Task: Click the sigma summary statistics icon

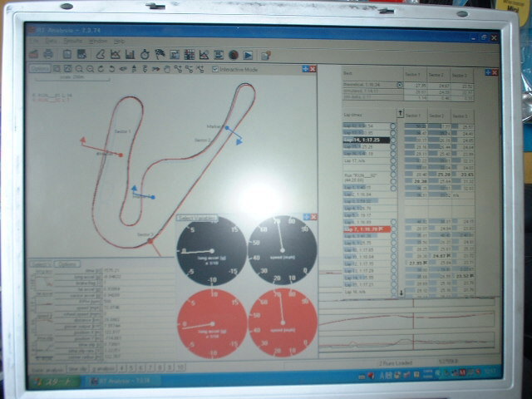Action: pyautogui.click(x=175, y=55)
